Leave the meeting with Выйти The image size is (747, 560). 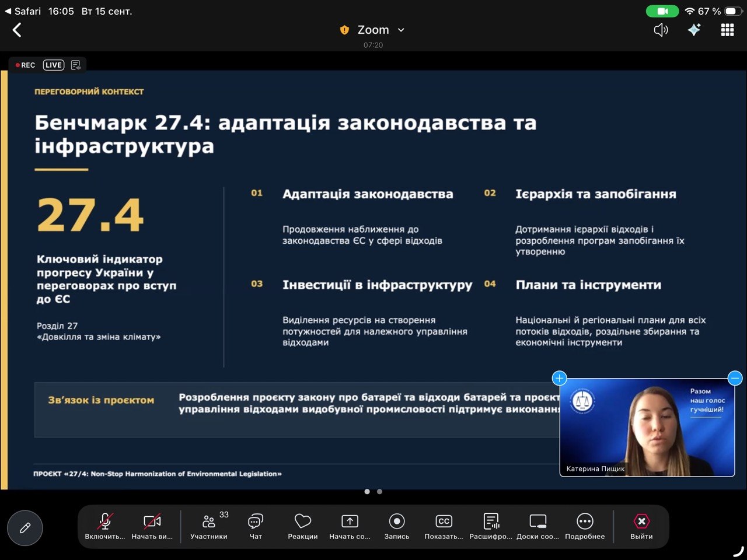[641, 526]
